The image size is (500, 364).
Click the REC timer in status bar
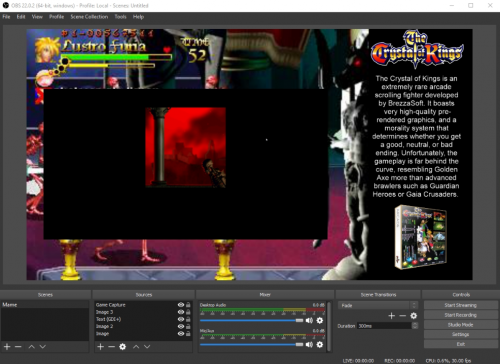coord(400,361)
